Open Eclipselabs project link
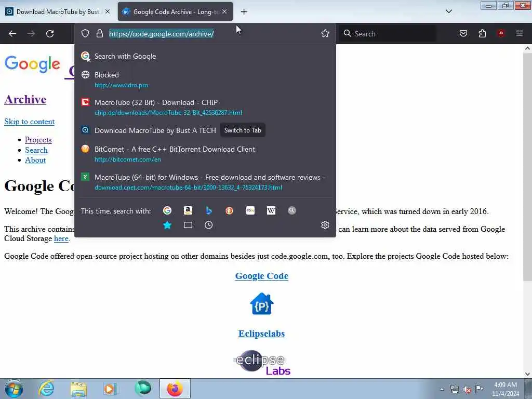Viewport: 532px width, 399px height. pyautogui.click(x=262, y=334)
